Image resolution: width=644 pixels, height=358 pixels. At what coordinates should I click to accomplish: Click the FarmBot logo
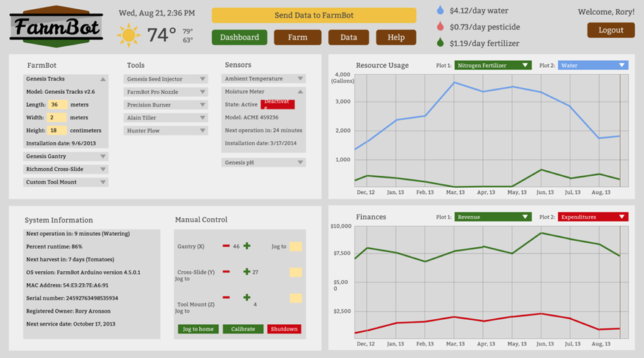[56, 28]
